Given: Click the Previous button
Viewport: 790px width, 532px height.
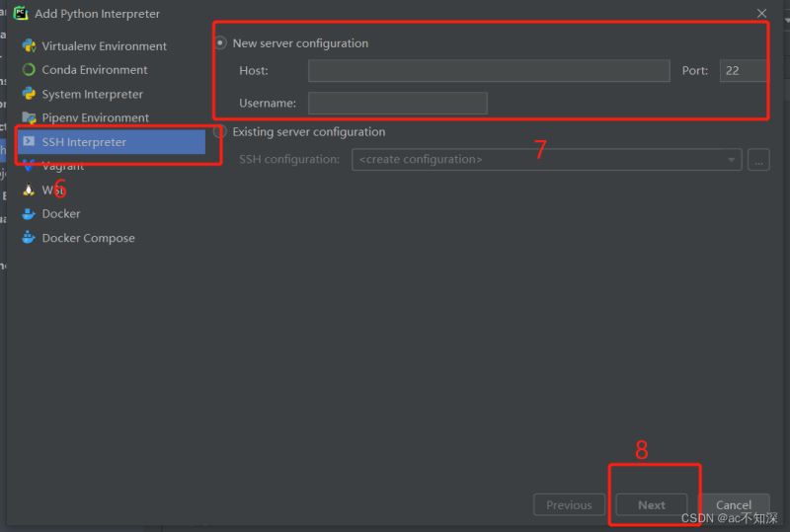Looking at the screenshot, I should (570, 504).
